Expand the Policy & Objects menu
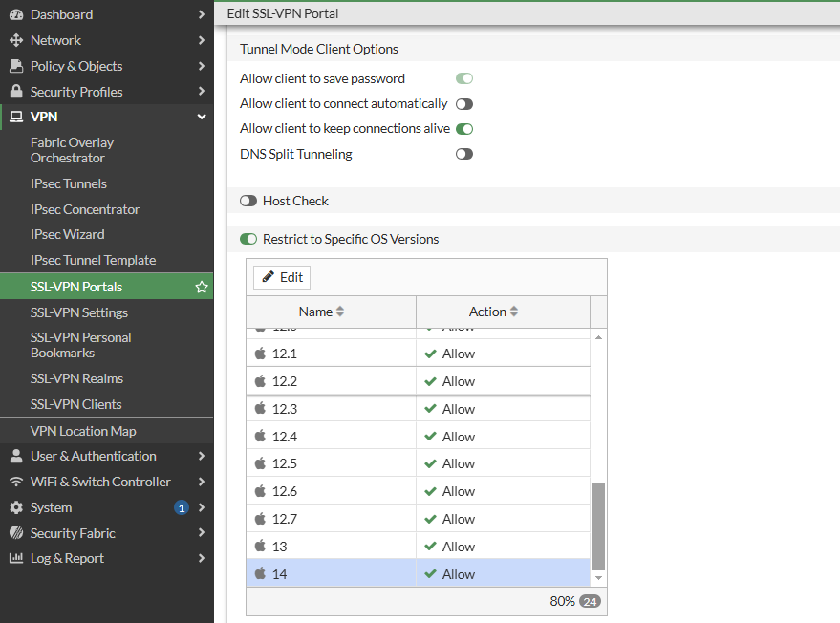This screenshot has height=623, width=840. pos(202,66)
